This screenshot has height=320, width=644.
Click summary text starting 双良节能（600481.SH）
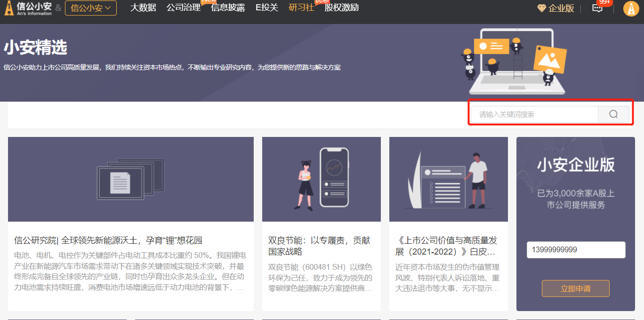click(321, 278)
